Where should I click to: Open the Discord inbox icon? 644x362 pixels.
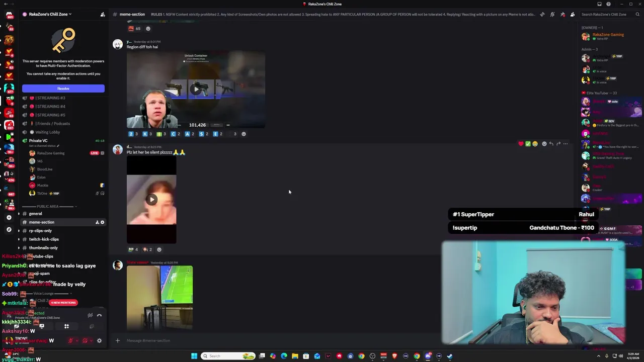[x=599, y=4]
